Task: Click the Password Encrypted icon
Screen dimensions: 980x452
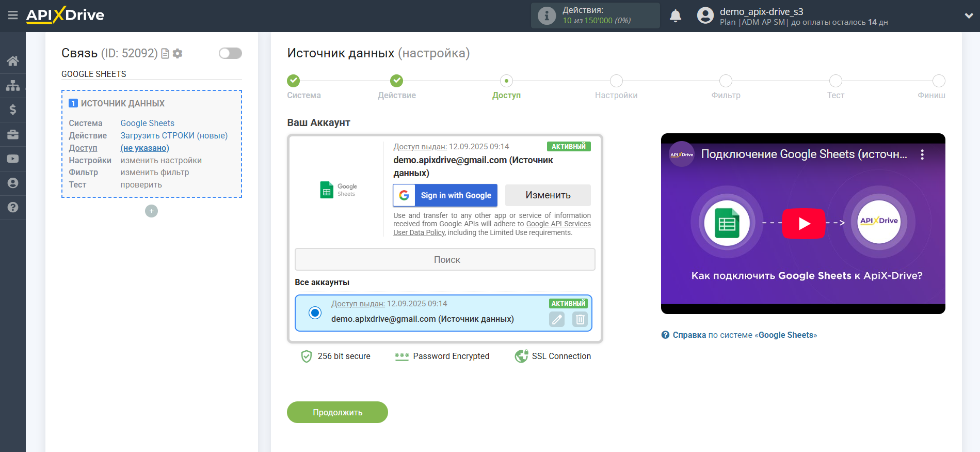Action: pyautogui.click(x=401, y=356)
